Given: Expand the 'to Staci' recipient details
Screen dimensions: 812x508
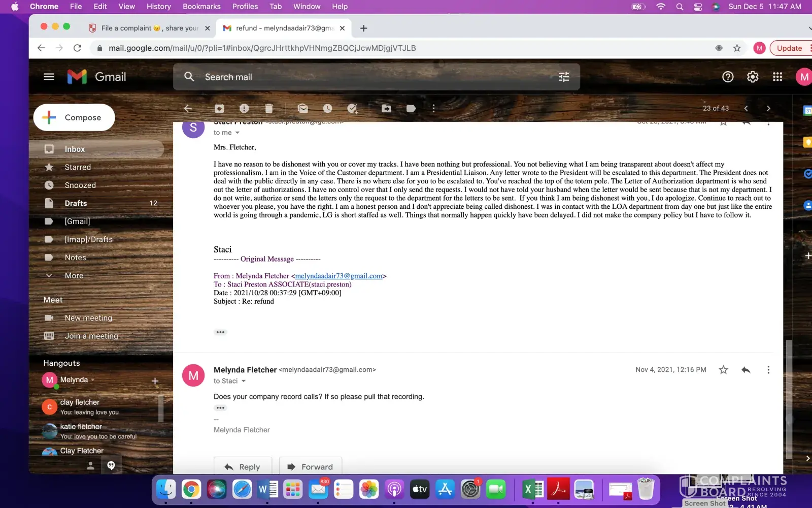Looking at the screenshot, I should [x=244, y=381].
